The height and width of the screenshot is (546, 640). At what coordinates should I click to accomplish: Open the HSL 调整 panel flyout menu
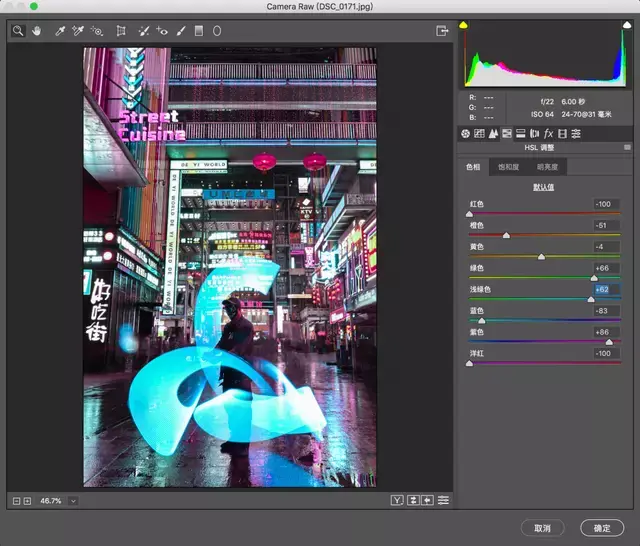point(627,147)
